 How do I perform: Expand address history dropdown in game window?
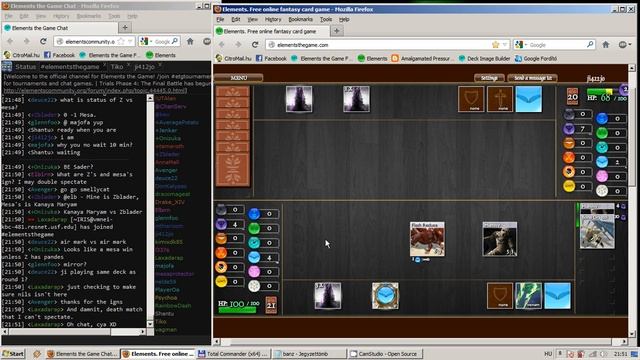[505, 44]
